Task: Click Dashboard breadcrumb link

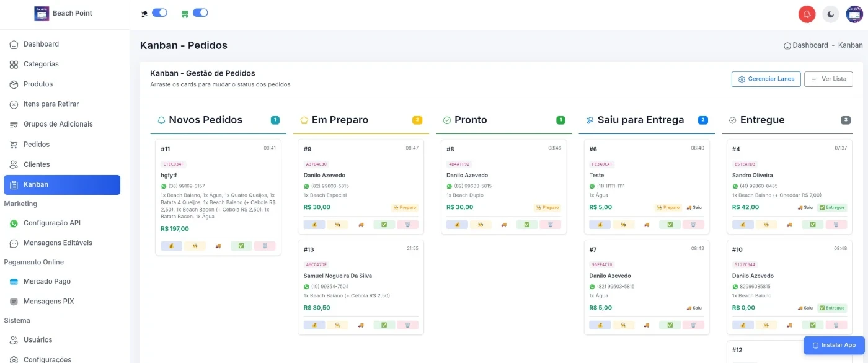Action: (x=810, y=45)
